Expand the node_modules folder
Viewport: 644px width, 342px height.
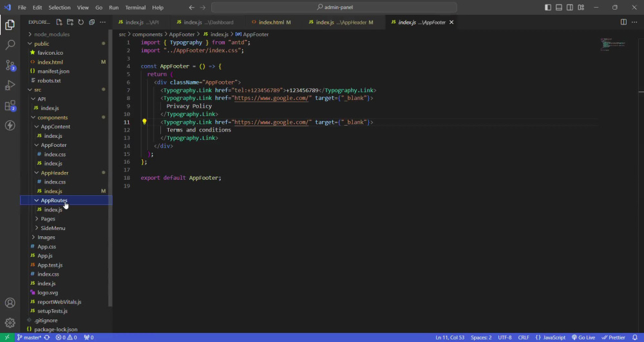(52, 34)
